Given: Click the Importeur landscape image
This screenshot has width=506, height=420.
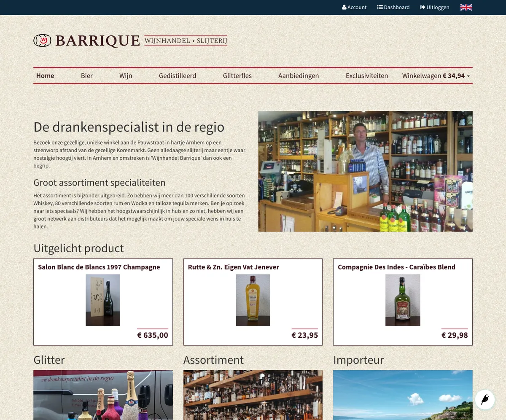Looking at the screenshot, I should pyautogui.click(x=403, y=395).
